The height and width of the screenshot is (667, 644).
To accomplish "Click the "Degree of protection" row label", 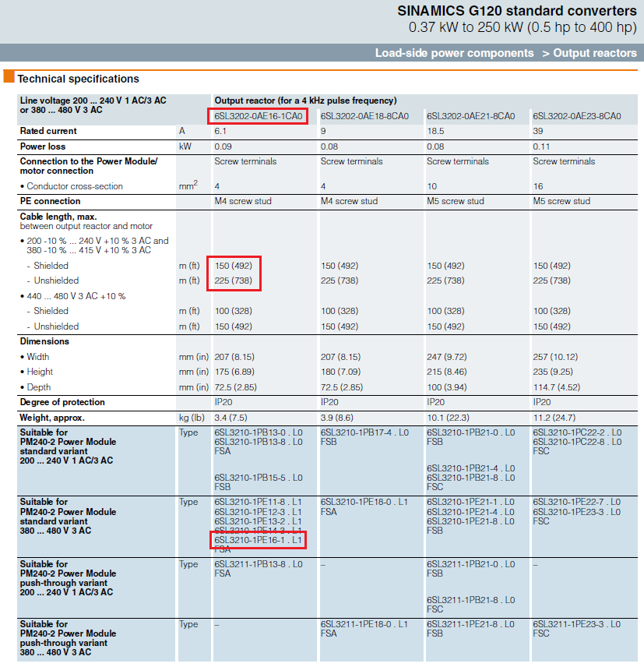I will click(x=62, y=402).
